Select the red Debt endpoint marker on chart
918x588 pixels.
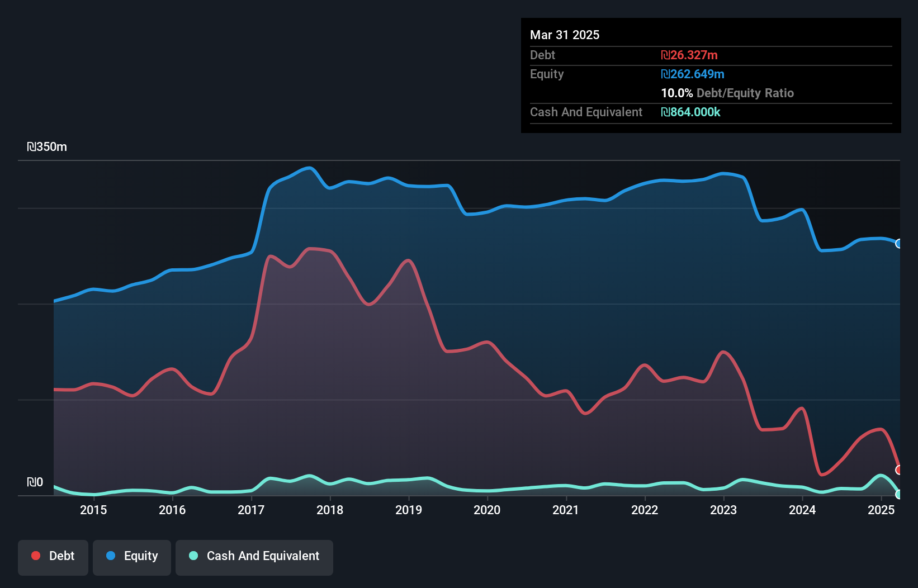(899, 470)
